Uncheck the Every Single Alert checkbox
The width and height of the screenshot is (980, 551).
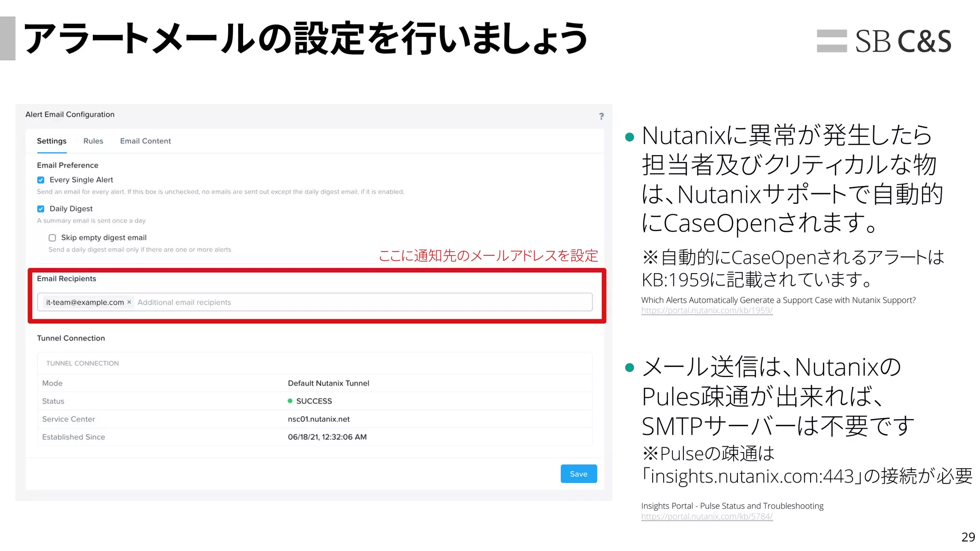tap(41, 180)
